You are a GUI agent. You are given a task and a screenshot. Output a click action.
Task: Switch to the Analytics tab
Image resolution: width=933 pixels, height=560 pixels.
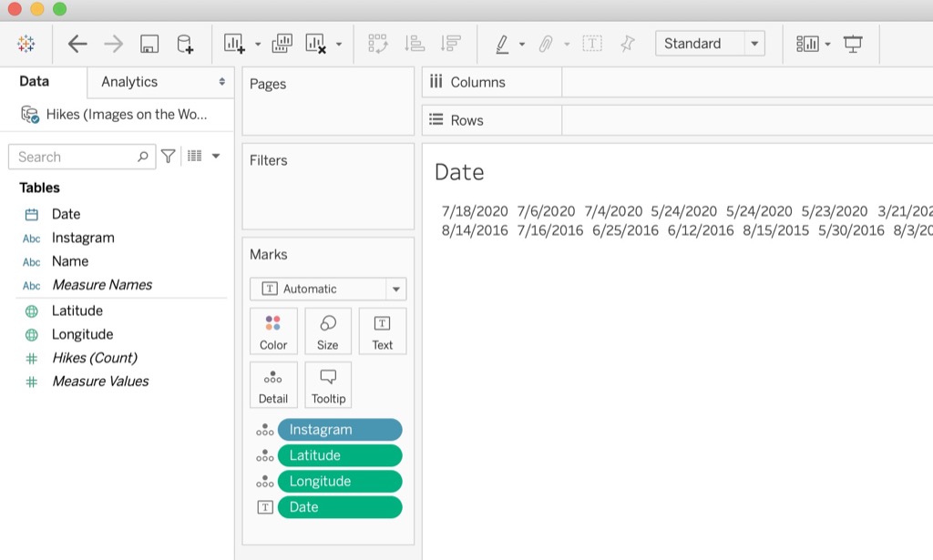(x=130, y=81)
